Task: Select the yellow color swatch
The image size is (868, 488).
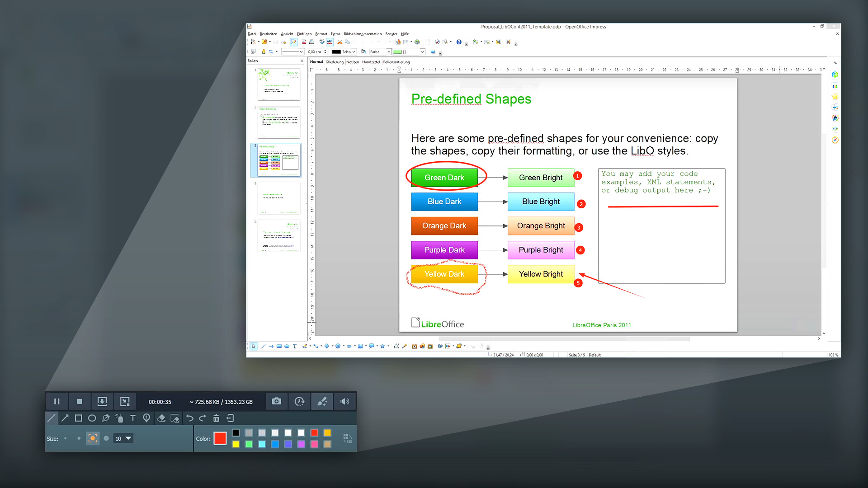Action: [x=236, y=444]
